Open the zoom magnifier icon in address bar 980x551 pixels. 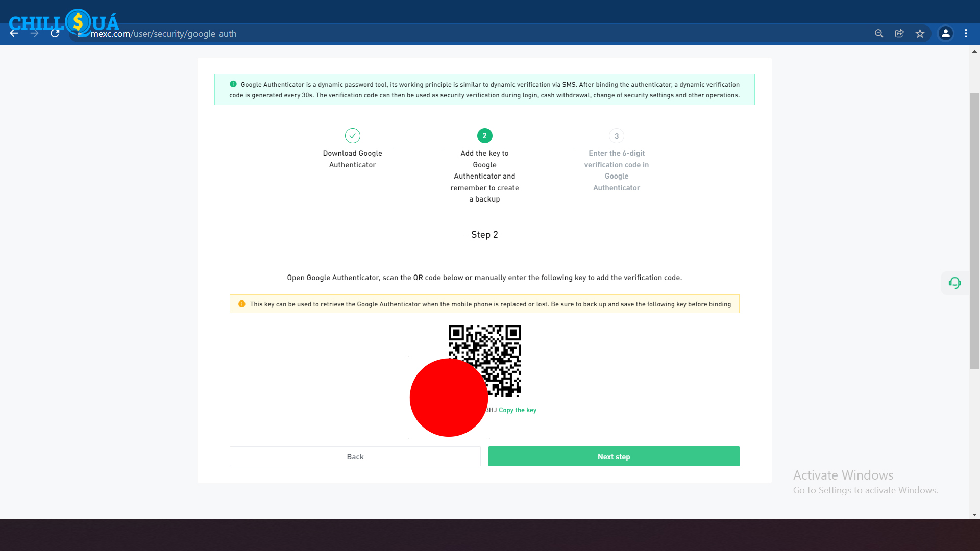(879, 34)
